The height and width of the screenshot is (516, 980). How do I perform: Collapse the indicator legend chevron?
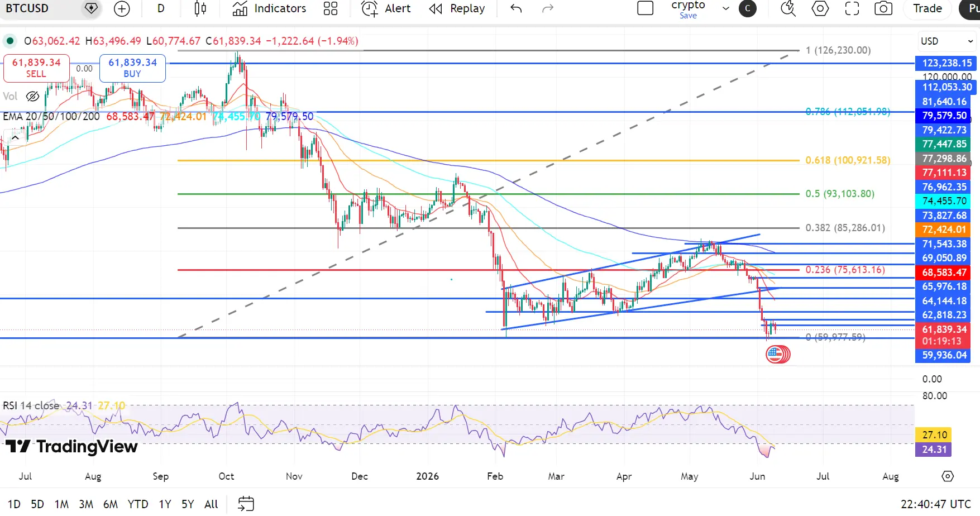15,137
